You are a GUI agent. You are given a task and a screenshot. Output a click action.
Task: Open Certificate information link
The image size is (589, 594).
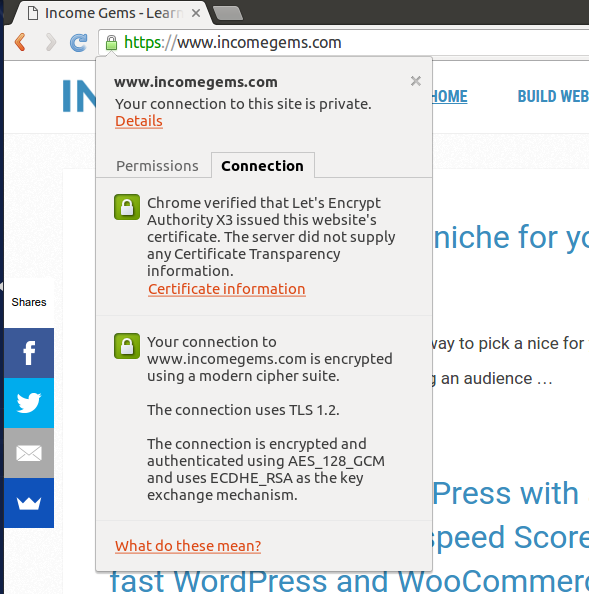227,289
